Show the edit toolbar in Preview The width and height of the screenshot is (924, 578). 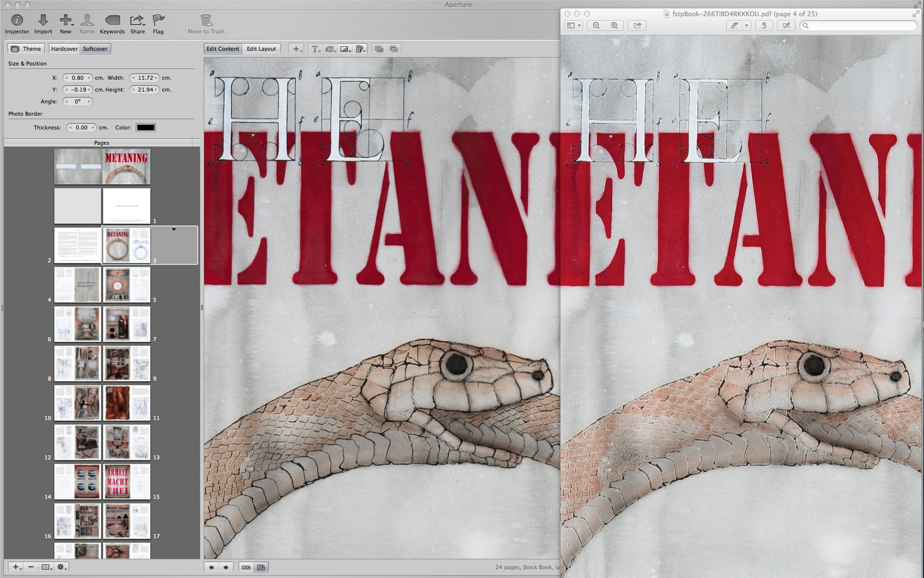(x=786, y=26)
